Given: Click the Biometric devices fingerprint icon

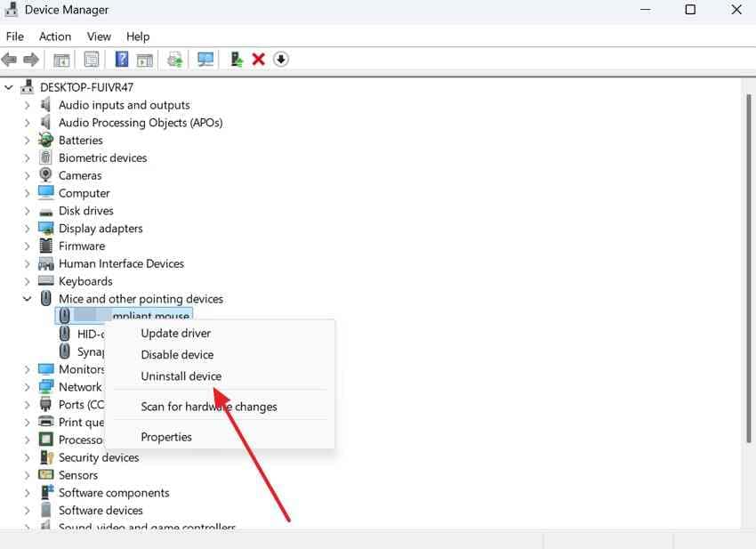Looking at the screenshot, I should (x=45, y=157).
